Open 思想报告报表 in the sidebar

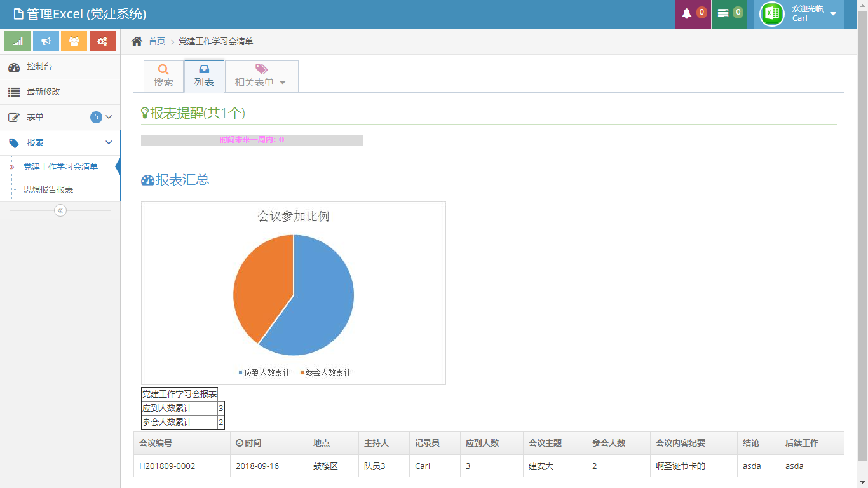[48, 189]
